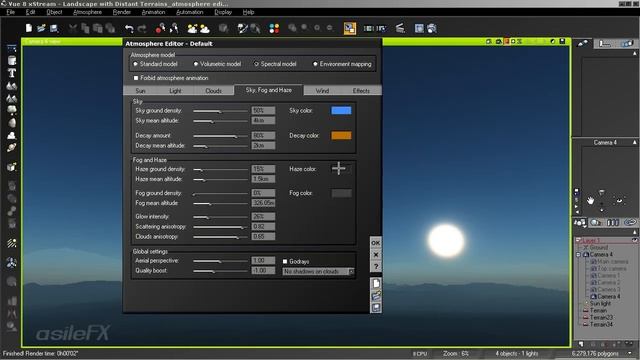The height and width of the screenshot is (360, 640).
Task: Click the object aspect tab icon top right
Action: pos(583,43)
